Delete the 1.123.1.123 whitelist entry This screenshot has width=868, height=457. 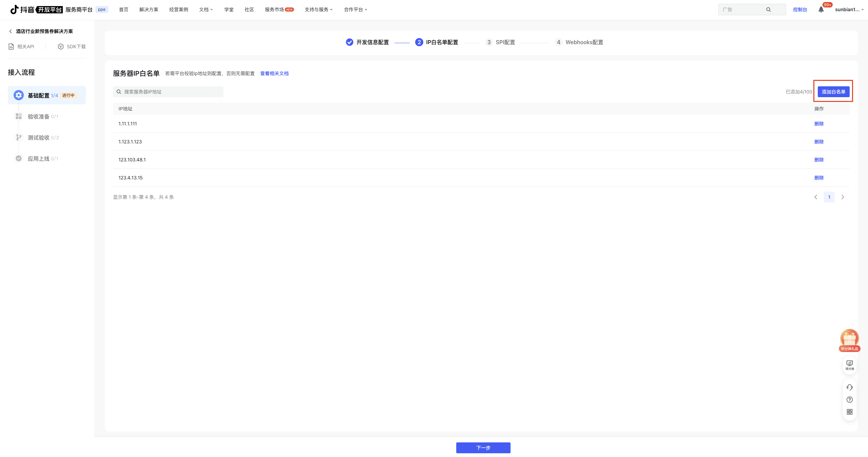(819, 142)
